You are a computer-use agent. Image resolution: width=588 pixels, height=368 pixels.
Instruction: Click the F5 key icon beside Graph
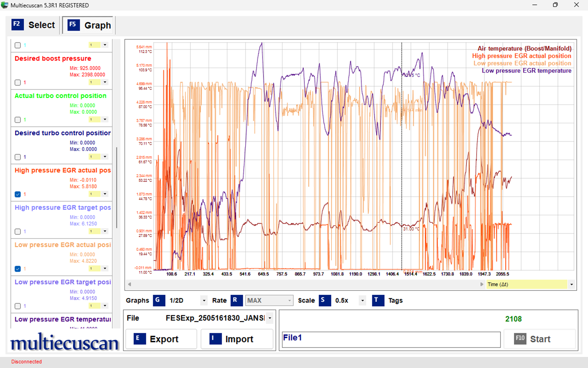pos(73,25)
